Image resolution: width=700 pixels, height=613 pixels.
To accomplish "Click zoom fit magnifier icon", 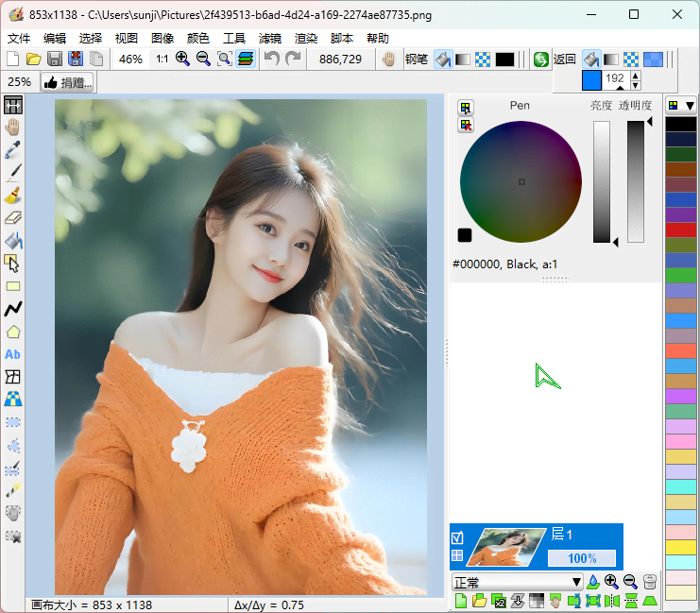I will (x=224, y=59).
